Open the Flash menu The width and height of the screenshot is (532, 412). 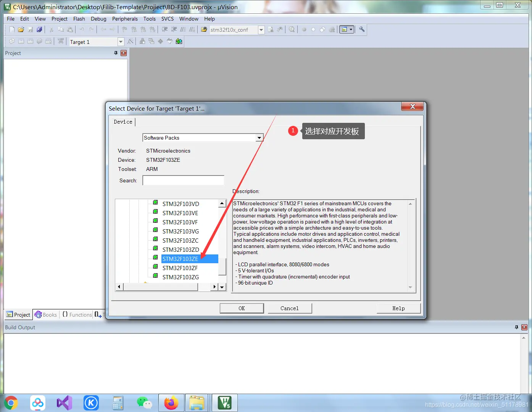(79, 19)
